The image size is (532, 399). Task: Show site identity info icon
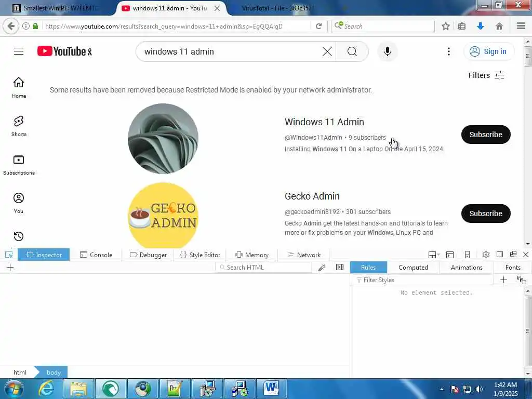point(26,26)
